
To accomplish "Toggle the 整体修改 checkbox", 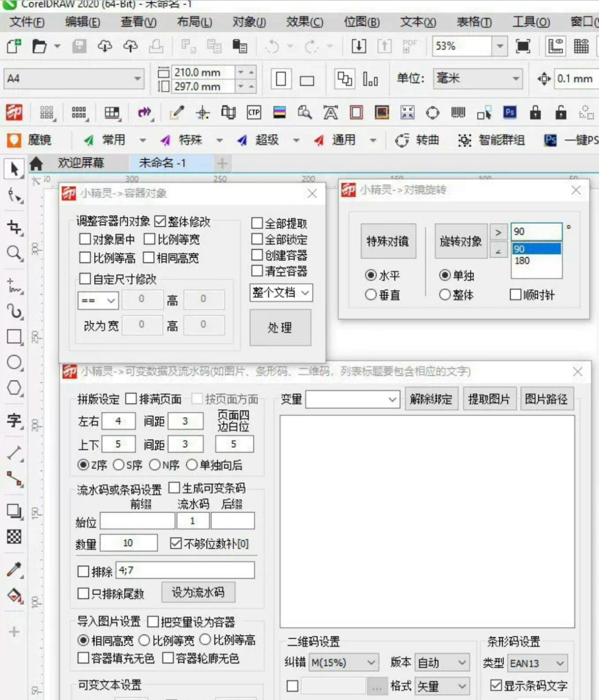I will click(160, 221).
